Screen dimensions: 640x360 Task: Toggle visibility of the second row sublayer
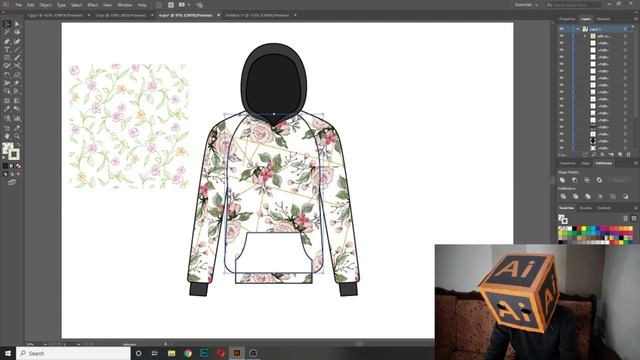[562, 36]
